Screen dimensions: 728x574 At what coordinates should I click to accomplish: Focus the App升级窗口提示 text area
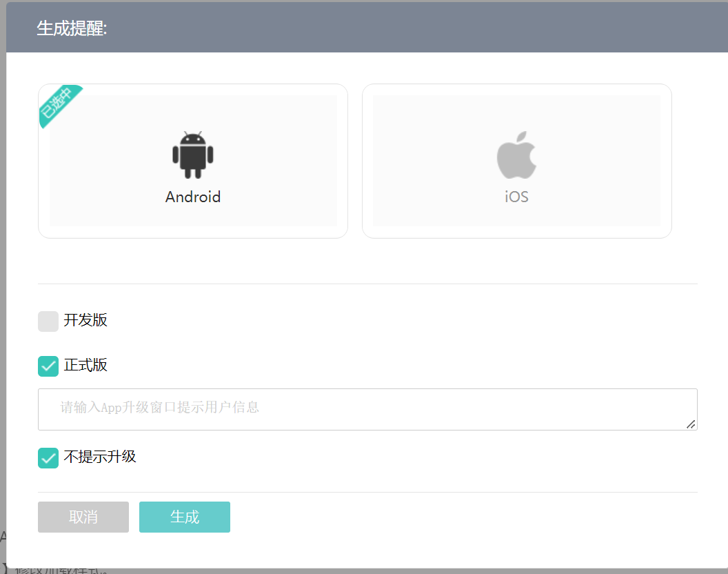pyautogui.click(x=367, y=410)
